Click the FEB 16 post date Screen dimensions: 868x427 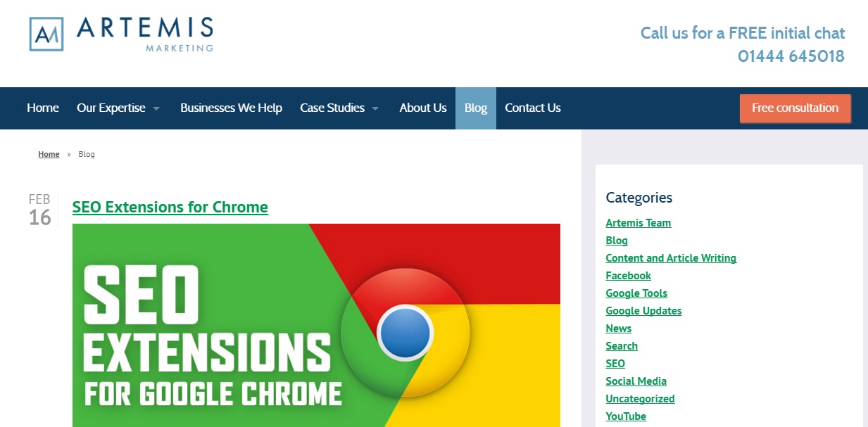tap(40, 210)
